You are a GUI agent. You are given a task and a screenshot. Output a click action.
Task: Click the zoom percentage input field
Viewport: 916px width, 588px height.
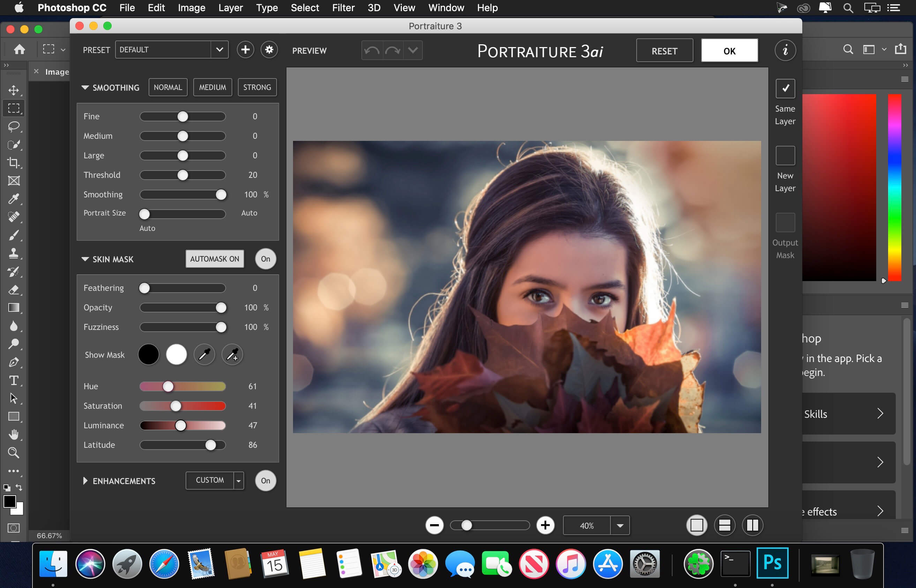(585, 526)
